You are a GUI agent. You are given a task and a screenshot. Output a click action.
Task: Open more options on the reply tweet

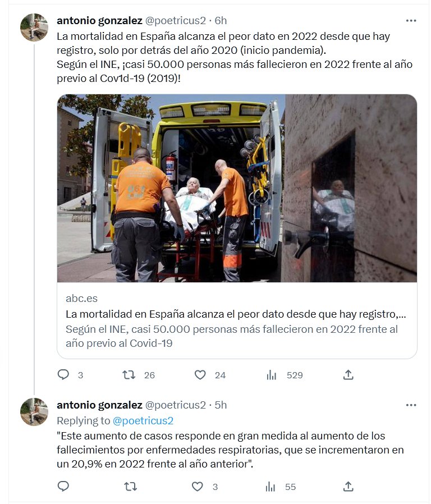tap(411, 405)
